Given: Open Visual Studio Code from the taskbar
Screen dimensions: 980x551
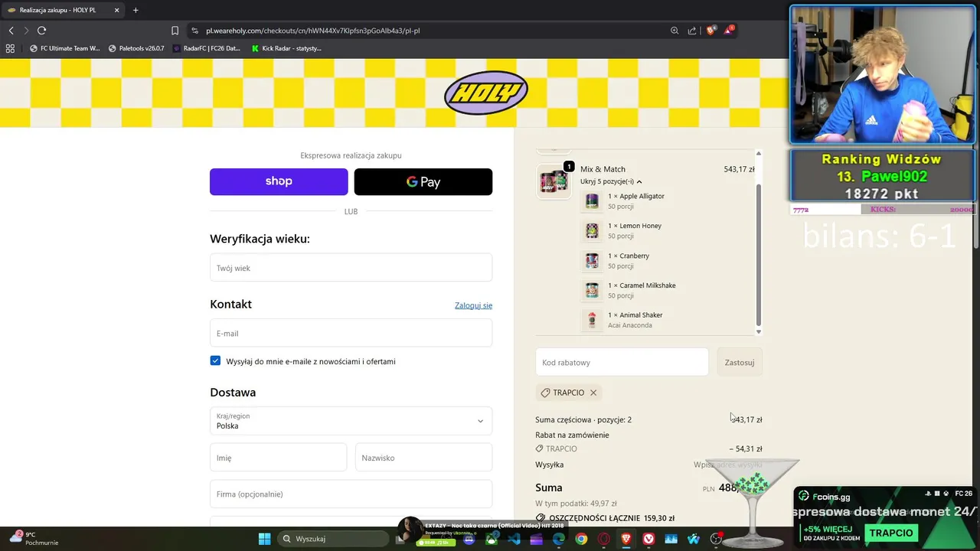Looking at the screenshot, I should (514, 539).
